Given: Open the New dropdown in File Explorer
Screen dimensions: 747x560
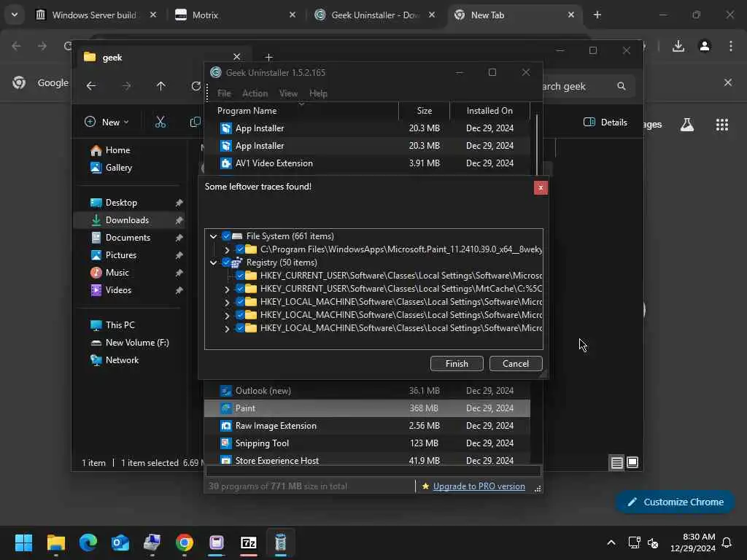Looking at the screenshot, I should [107, 122].
